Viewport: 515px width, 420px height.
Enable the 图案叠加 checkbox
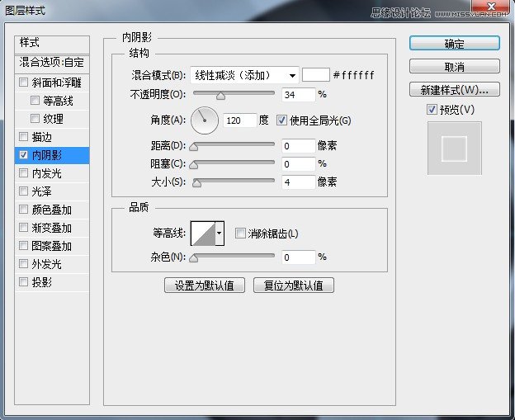(x=23, y=245)
